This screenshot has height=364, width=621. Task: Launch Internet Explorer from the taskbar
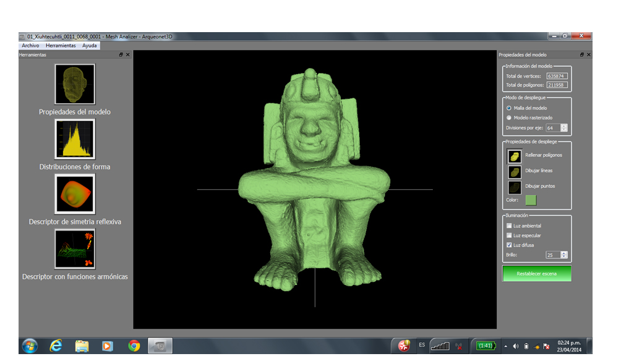56,346
